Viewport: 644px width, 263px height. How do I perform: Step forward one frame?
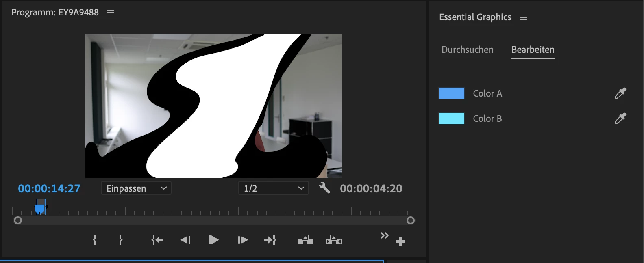243,240
